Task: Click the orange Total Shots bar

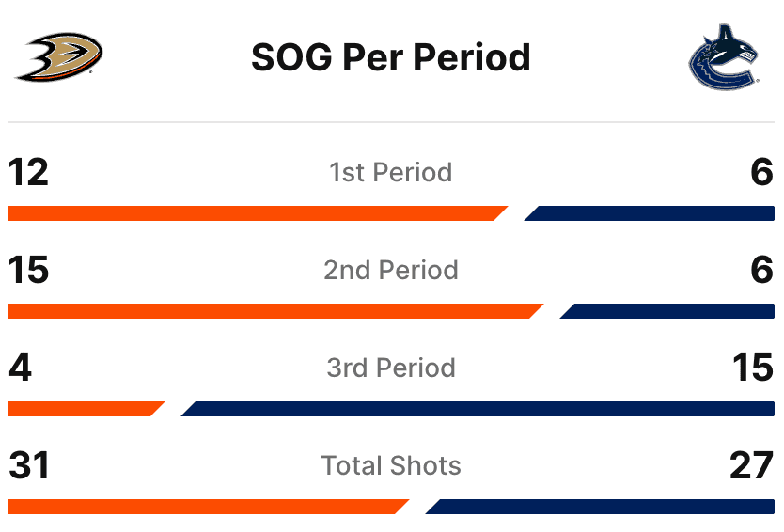Action: click(x=205, y=507)
